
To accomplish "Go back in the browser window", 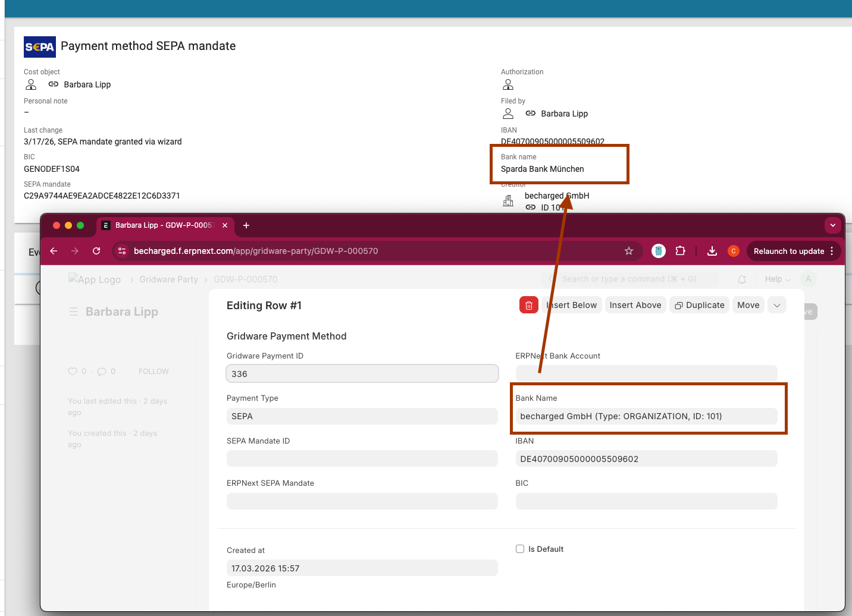I will click(54, 251).
